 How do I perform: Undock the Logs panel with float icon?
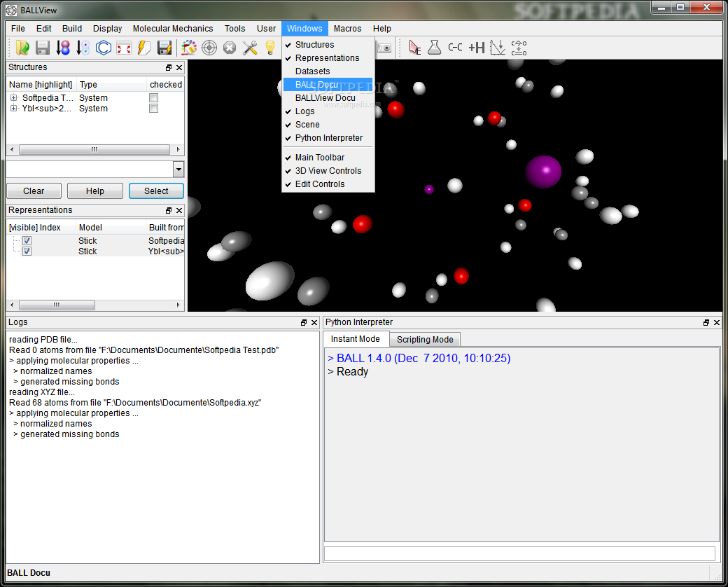pyautogui.click(x=304, y=322)
